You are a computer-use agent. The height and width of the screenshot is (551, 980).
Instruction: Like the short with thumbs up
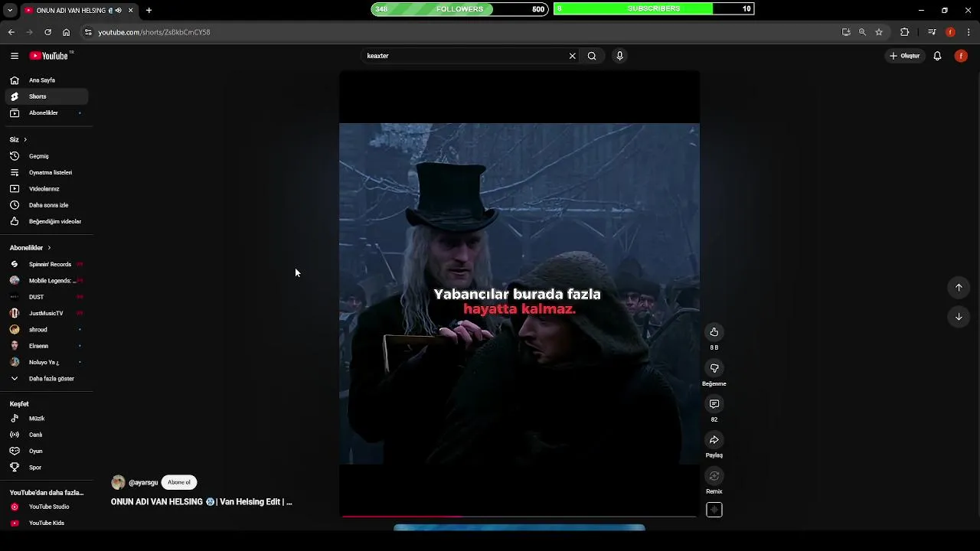(714, 332)
